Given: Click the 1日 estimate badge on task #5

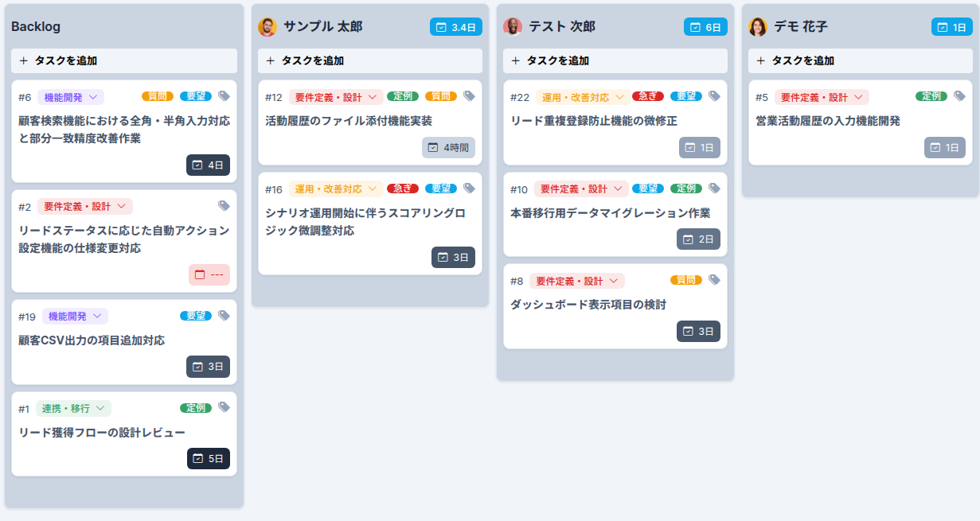Looking at the screenshot, I should pyautogui.click(x=945, y=147).
